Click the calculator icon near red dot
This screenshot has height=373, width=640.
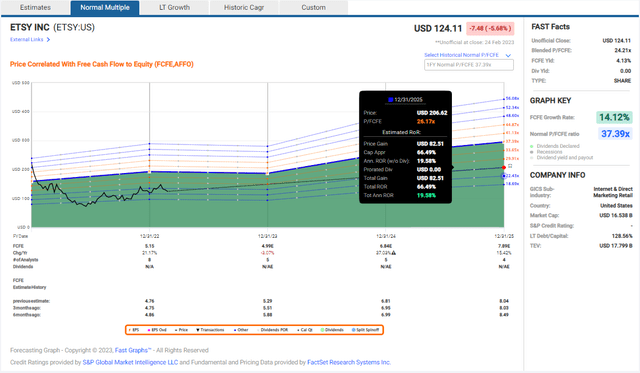point(510,166)
